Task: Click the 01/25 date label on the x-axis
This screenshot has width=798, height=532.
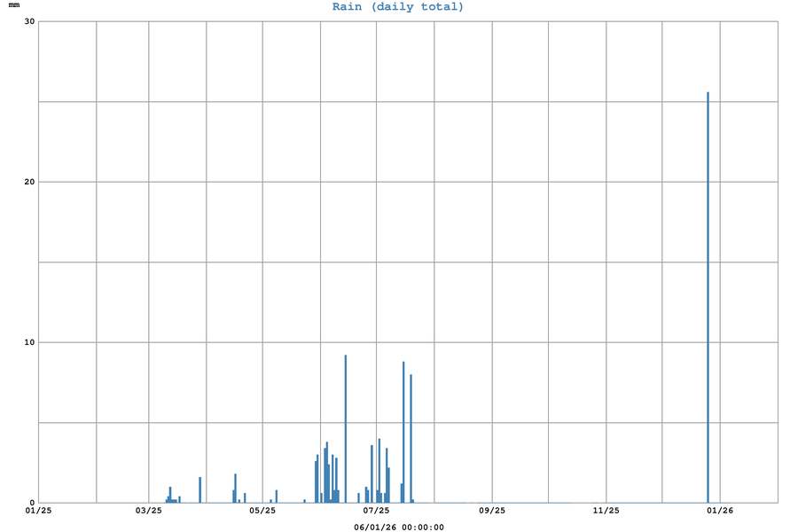Action: tap(39, 511)
